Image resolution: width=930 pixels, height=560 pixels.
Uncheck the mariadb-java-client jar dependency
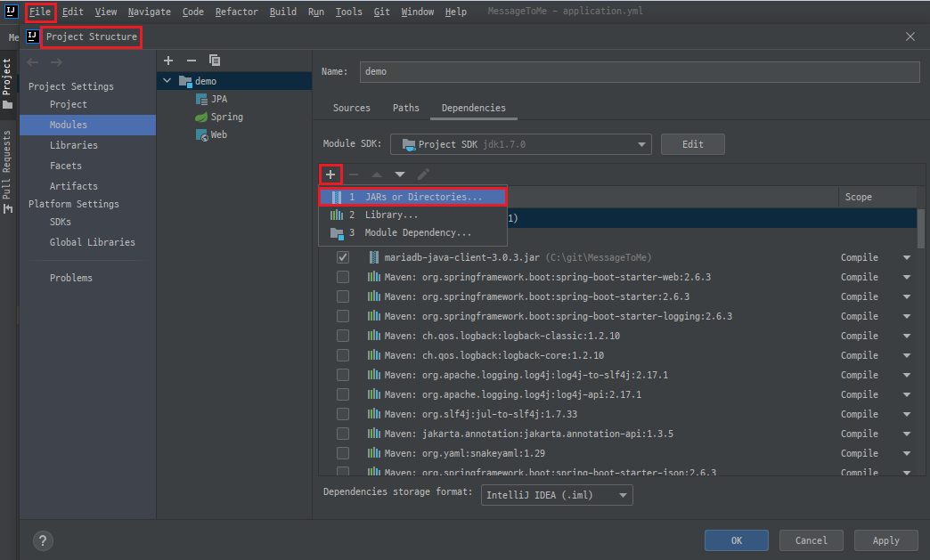click(x=343, y=257)
